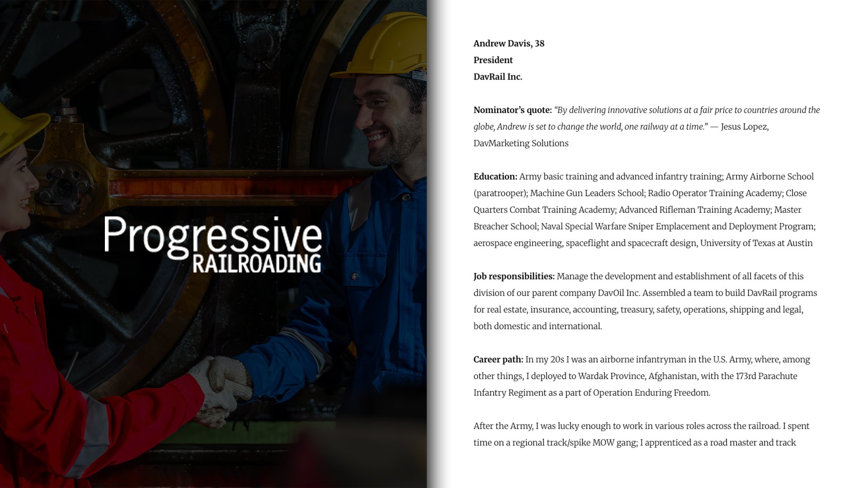Click the 'Career path:' heading
The width and height of the screenshot is (868, 488).
coord(498,360)
